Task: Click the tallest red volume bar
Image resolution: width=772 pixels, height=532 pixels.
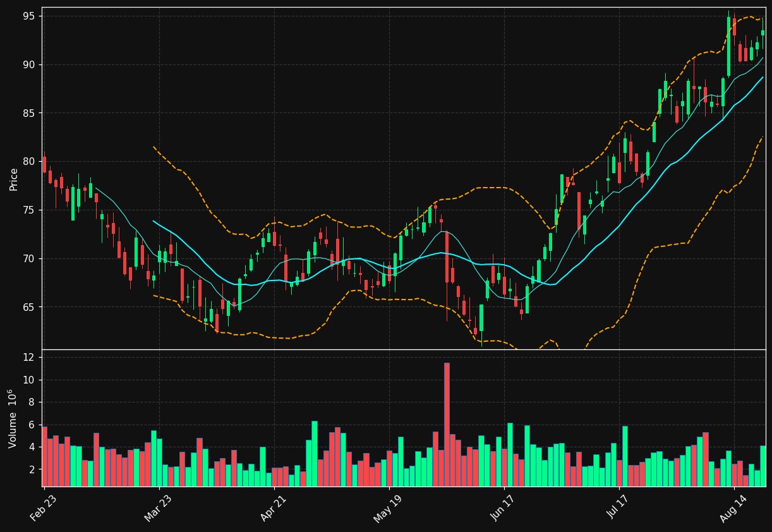Action: coord(447,424)
